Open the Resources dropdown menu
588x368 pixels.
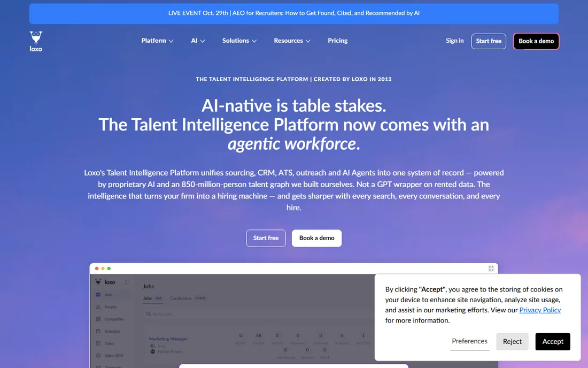click(292, 41)
